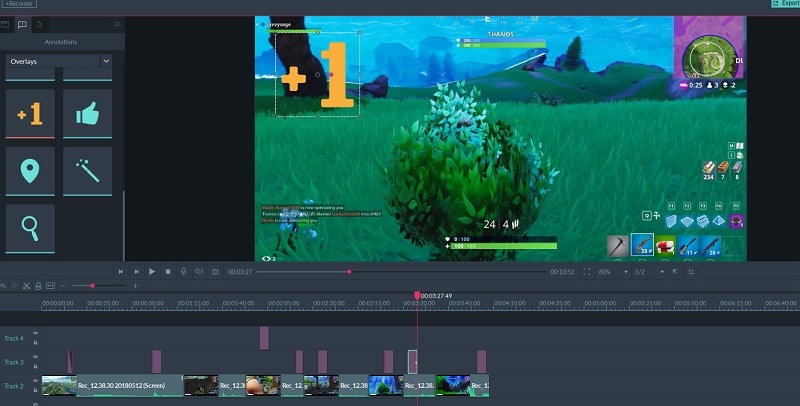800x406 pixels.
Task: Select the +1 overlay annotation
Action: point(30,114)
